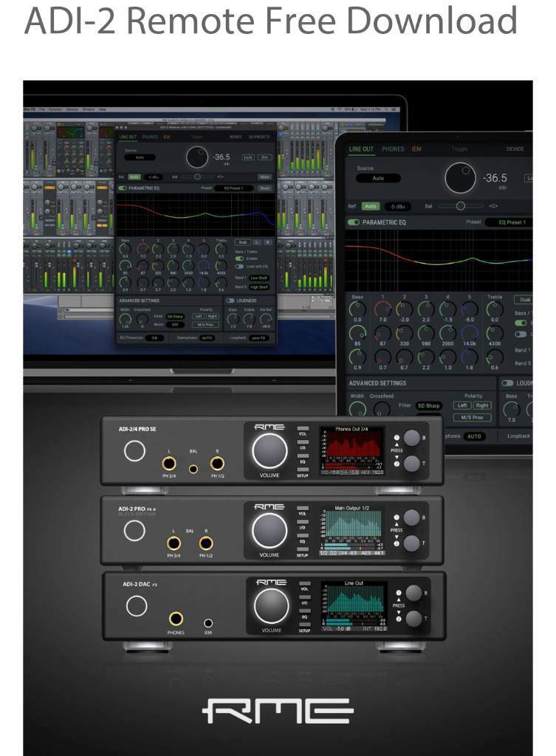Click the PHONES jack on the ADI-2 DAC

click(x=176, y=619)
